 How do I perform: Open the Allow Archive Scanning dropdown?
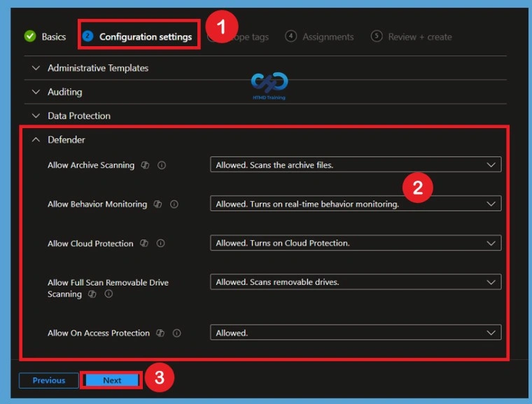[356, 165]
